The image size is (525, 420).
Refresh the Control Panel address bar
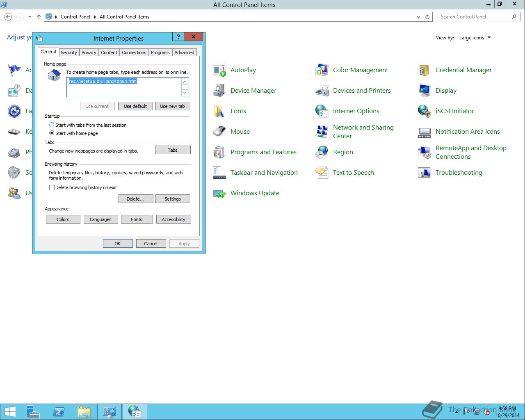pos(427,17)
